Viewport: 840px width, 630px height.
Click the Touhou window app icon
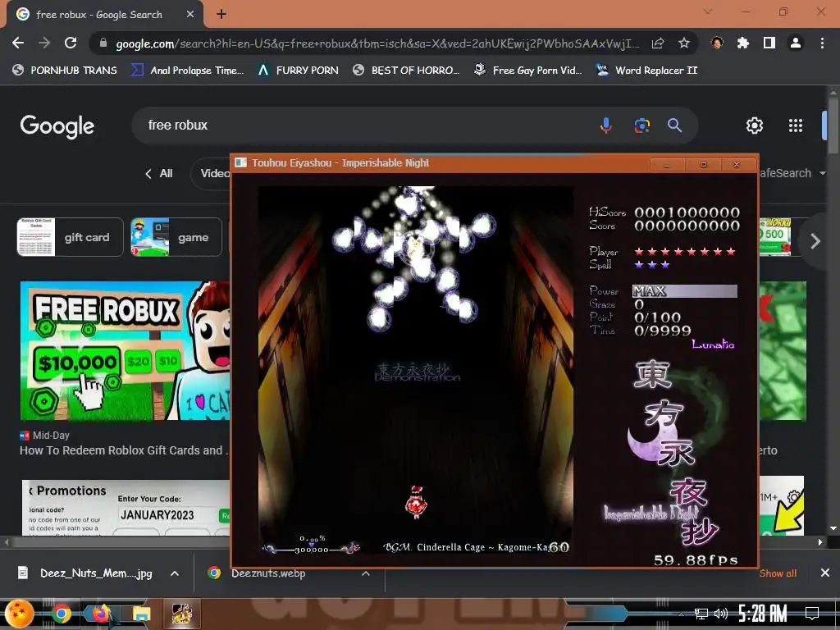click(x=241, y=163)
